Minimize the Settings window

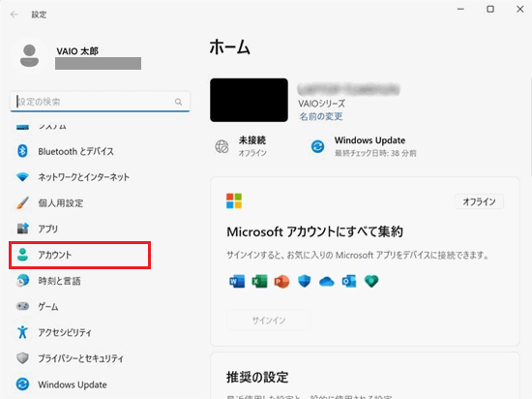pos(460,9)
